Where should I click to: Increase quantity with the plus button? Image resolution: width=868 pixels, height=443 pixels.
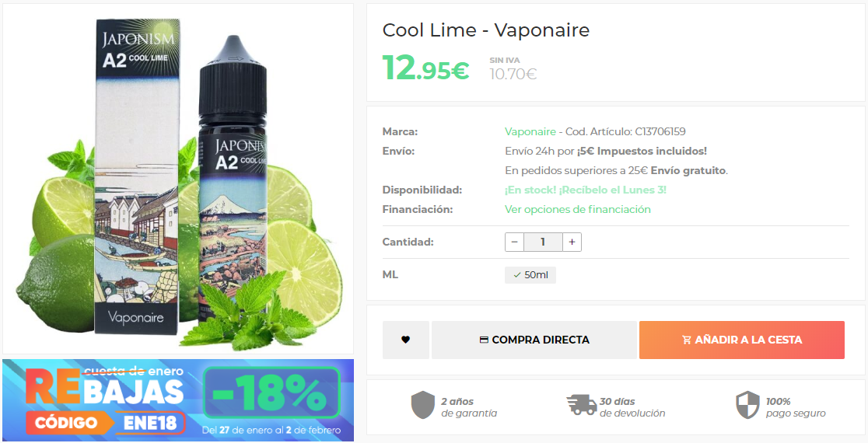click(572, 242)
